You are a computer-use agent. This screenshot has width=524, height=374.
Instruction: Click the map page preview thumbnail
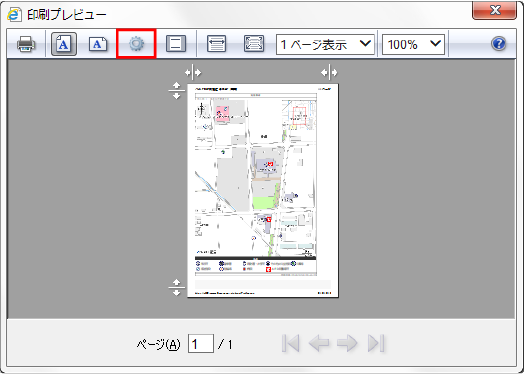point(263,191)
